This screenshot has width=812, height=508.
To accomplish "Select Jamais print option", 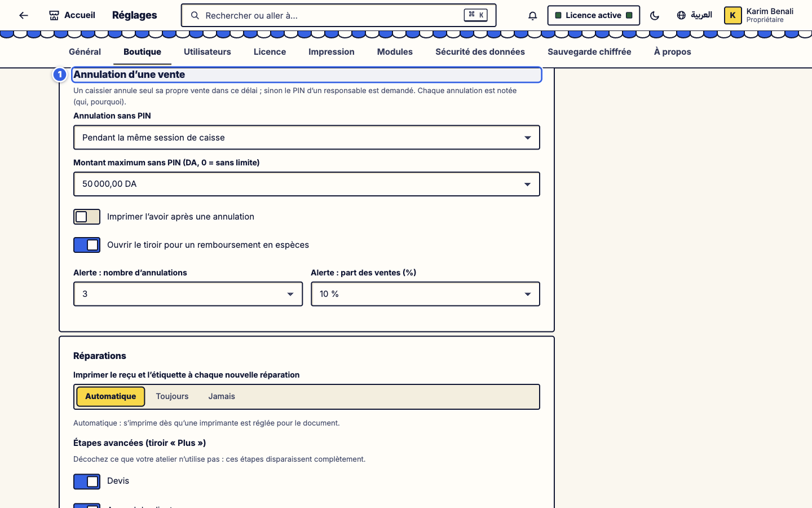I will [x=222, y=396].
